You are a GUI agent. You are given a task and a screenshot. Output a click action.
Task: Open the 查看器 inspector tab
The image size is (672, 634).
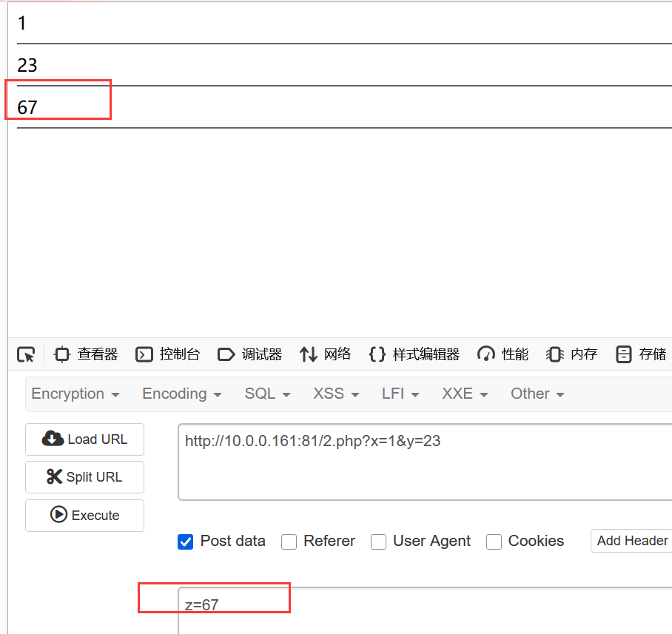(x=86, y=354)
